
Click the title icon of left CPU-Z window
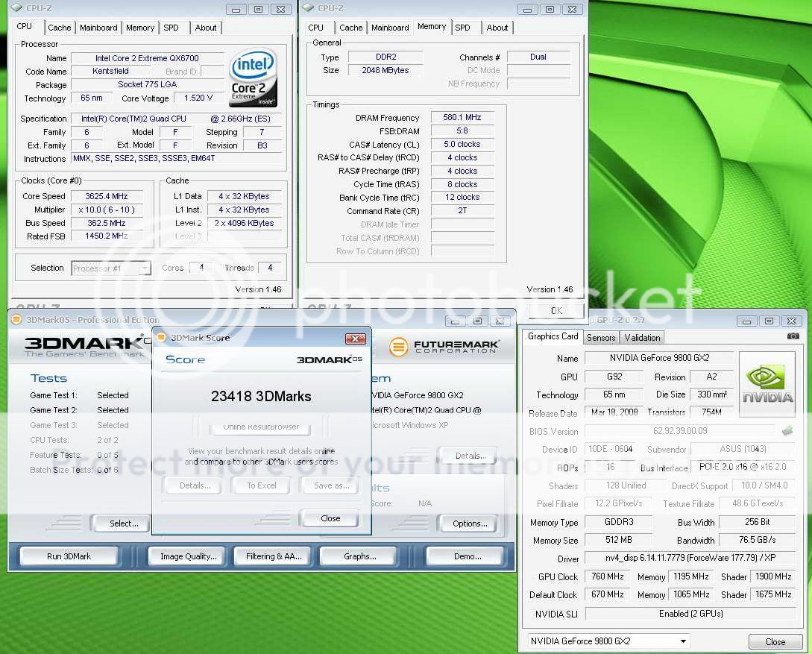click(16, 7)
